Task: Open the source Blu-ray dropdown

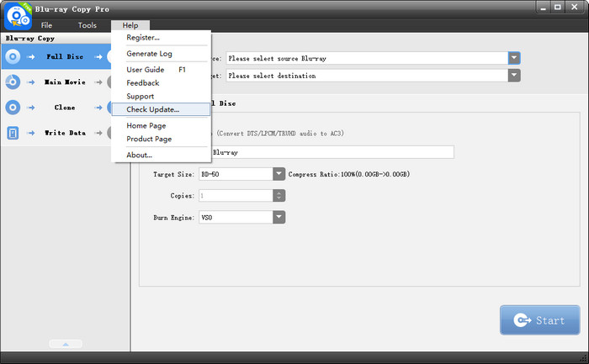Action: coord(514,58)
